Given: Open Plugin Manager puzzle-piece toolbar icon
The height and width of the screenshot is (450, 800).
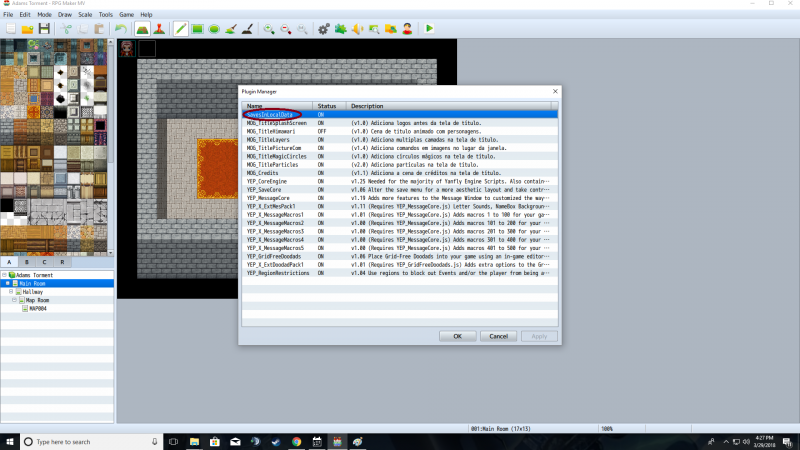Looking at the screenshot, I should pyautogui.click(x=340, y=29).
